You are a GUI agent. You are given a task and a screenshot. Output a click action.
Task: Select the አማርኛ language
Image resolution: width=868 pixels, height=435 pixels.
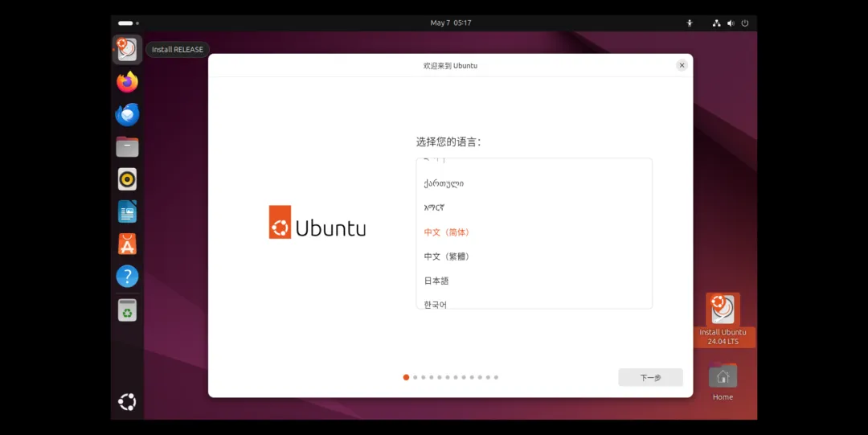pos(534,207)
